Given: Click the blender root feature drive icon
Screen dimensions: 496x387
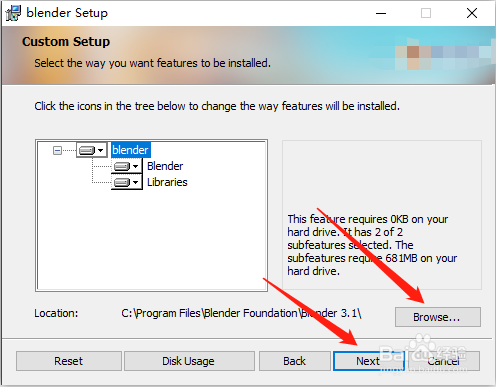Looking at the screenshot, I should coord(87,150).
